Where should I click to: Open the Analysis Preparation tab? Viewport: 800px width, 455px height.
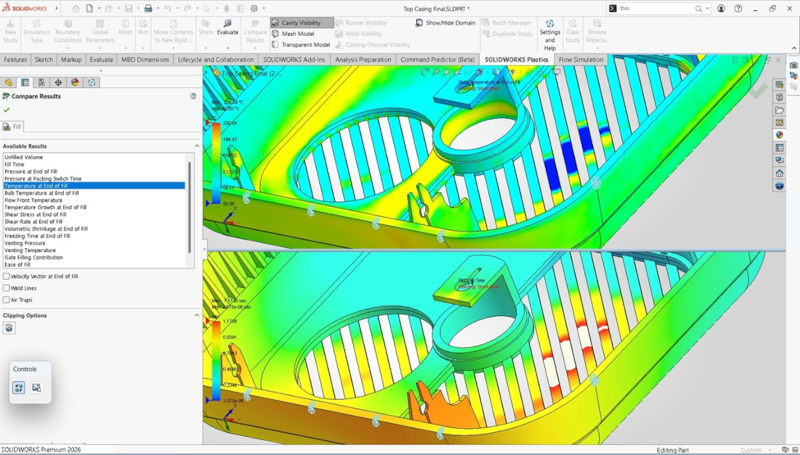coord(363,60)
